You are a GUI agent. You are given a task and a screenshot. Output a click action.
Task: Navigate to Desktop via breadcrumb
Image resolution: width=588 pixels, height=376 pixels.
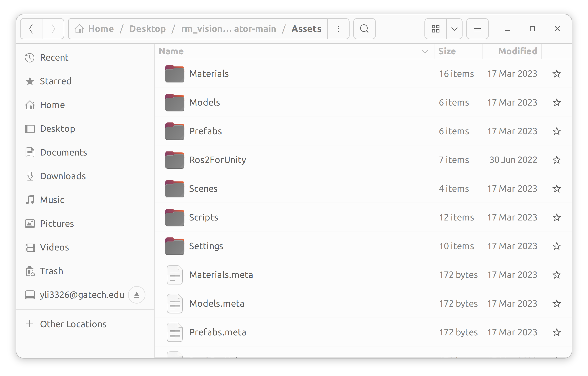pos(148,29)
